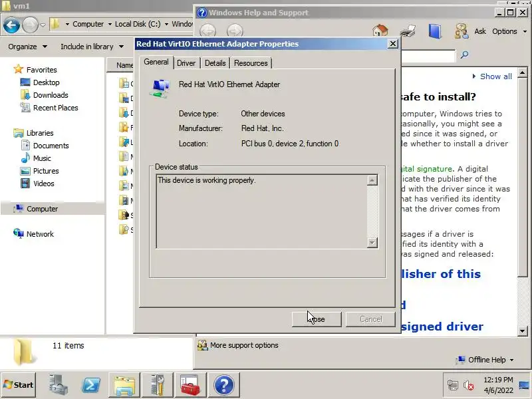The height and width of the screenshot is (399, 532).
Task: Click taskbar clock 12:19 PM
Action: pos(498,380)
